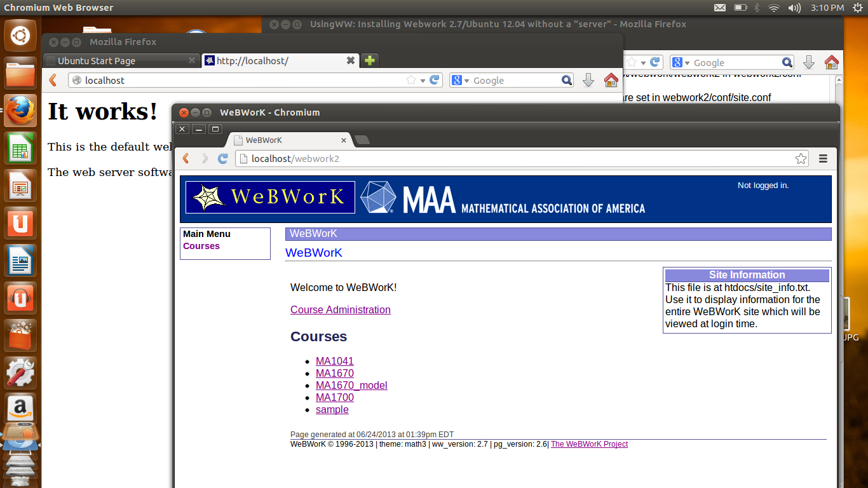Open the clock showing 3:10 PM
Image resolution: width=868 pixels, height=488 pixels.
827,8
